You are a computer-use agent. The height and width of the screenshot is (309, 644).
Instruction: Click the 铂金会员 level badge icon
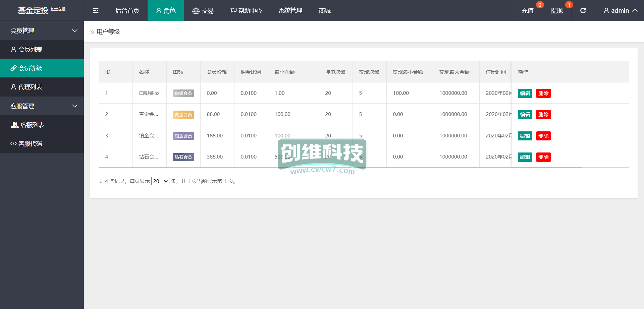[x=183, y=136]
